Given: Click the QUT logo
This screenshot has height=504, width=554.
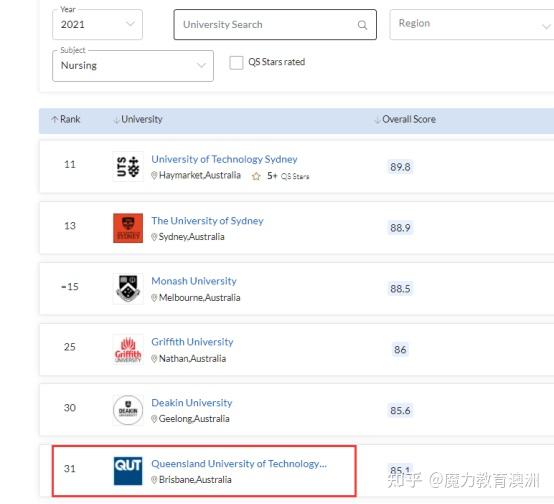Looking at the screenshot, I should pyautogui.click(x=128, y=471).
